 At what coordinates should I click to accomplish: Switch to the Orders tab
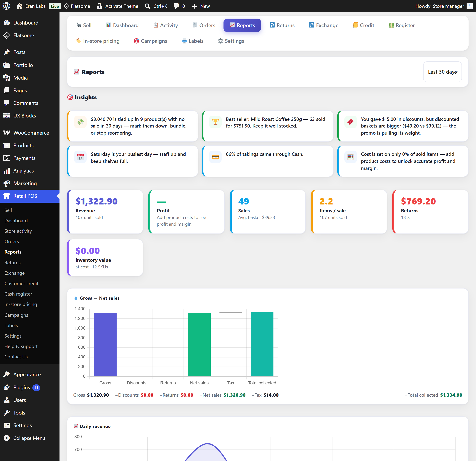(x=204, y=25)
